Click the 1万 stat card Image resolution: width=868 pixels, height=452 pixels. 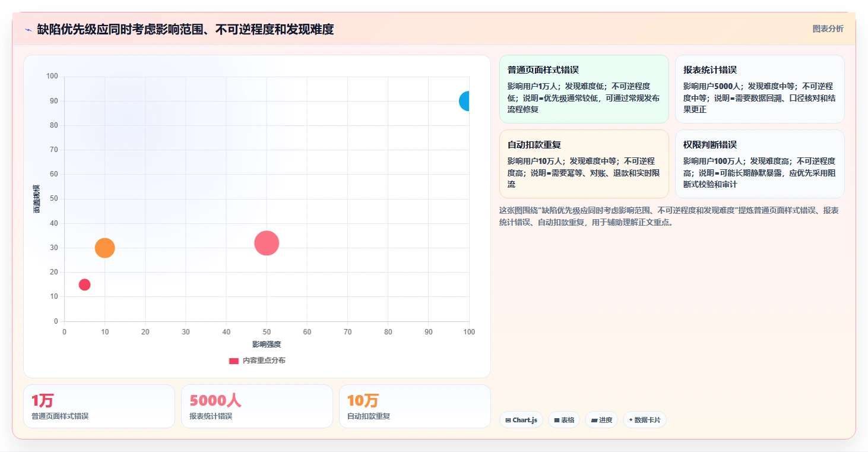pos(99,406)
